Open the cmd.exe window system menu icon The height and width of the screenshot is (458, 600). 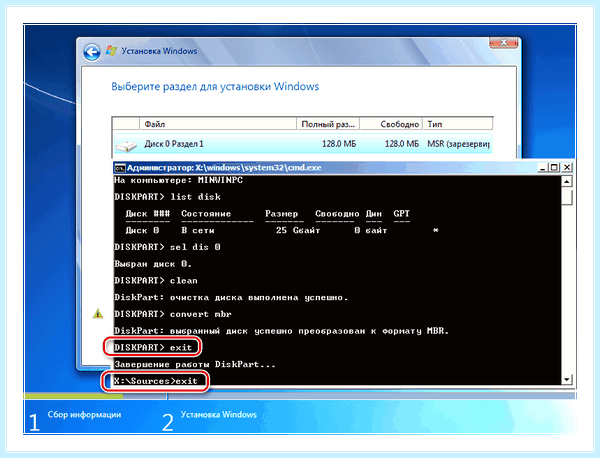coord(120,168)
